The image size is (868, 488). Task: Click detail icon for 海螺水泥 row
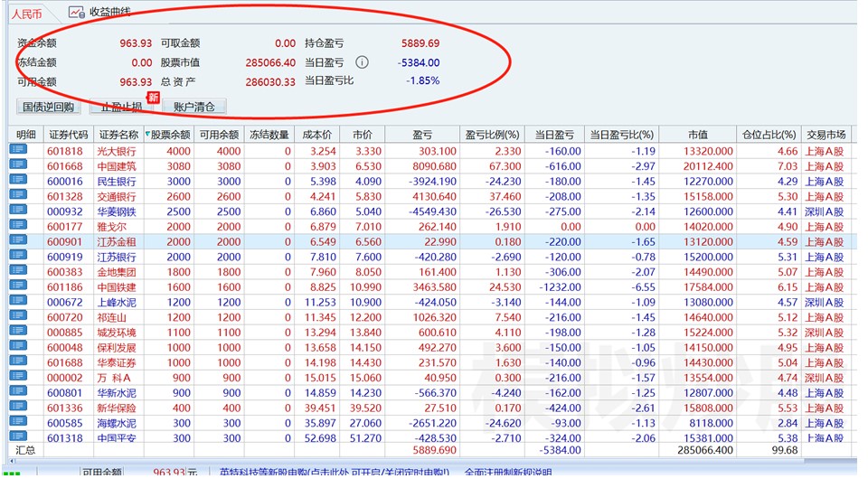18,423
